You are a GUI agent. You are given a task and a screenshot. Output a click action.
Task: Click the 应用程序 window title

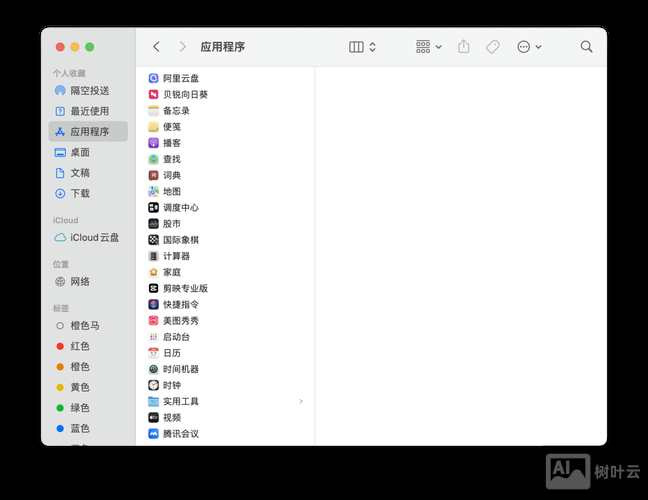click(x=222, y=47)
